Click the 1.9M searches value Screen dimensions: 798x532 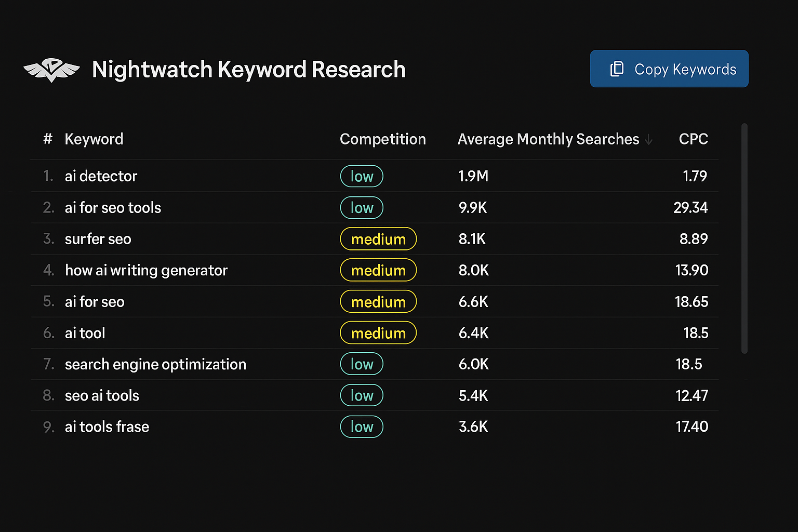coord(473,176)
